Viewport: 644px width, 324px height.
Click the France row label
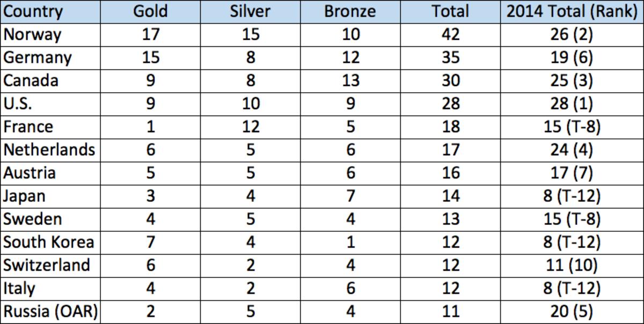coord(29,127)
